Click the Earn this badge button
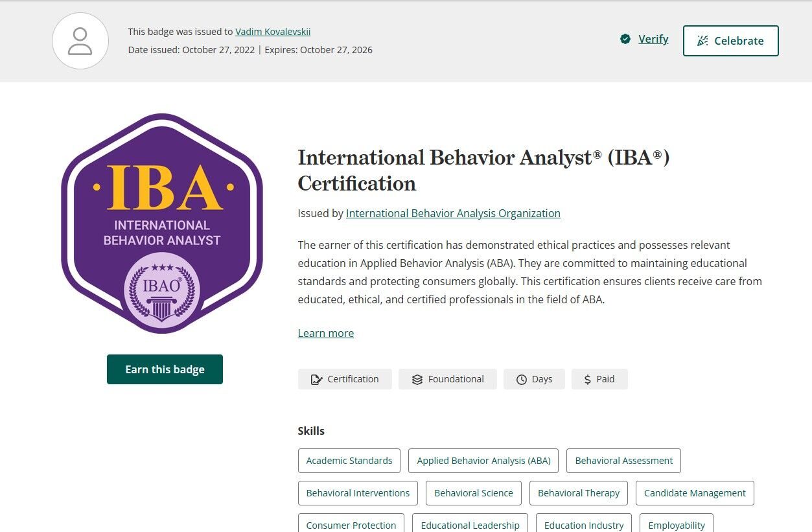Viewport: 812px width, 532px height. [165, 369]
